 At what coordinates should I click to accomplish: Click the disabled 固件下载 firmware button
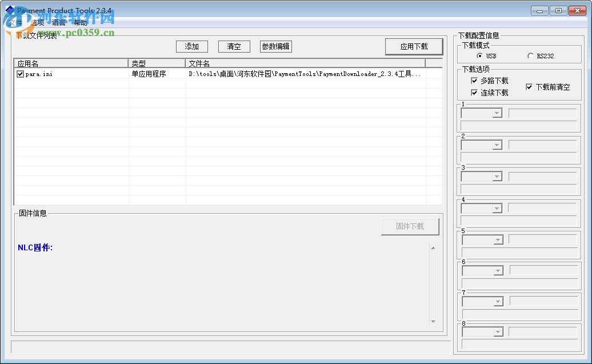point(410,226)
